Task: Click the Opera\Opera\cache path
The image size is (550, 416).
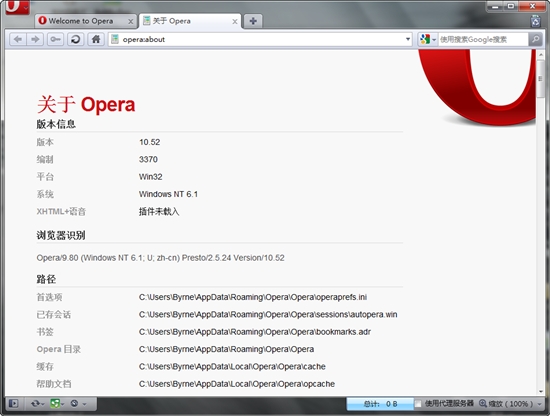Action: tap(232, 367)
